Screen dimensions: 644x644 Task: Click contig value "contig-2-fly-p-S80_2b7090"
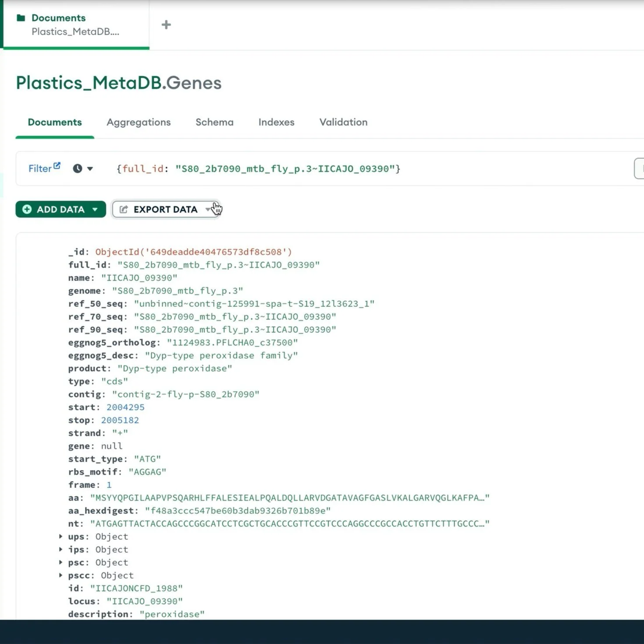[x=186, y=394]
